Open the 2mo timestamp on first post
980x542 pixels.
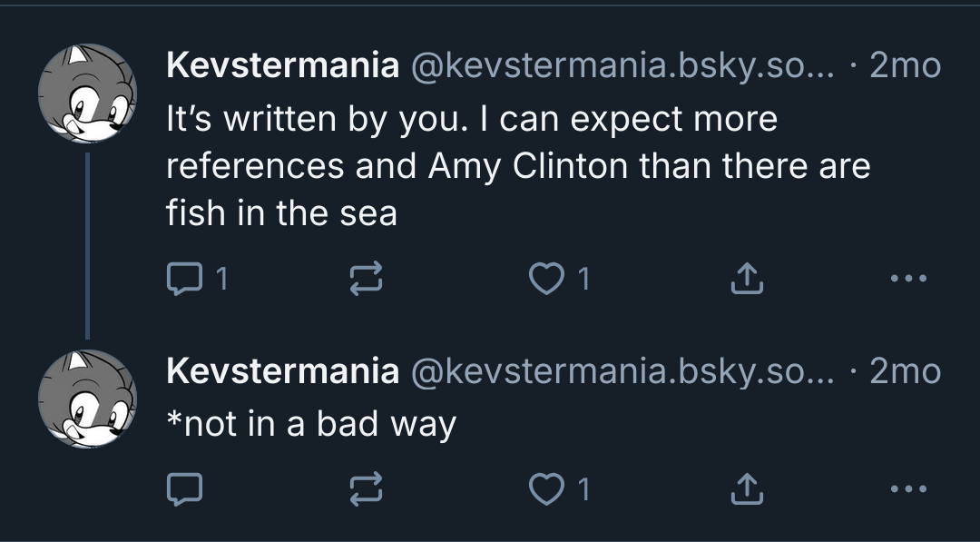pyautogui.click(x=905, y=65)
